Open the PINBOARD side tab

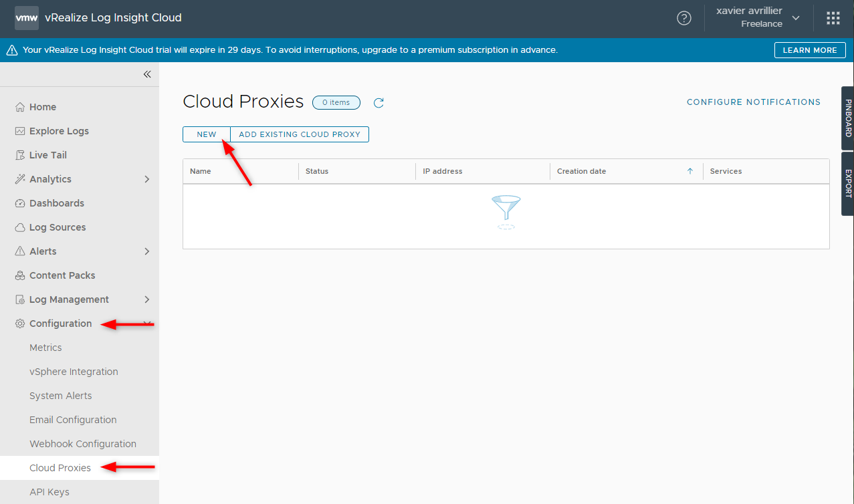tap(848, 118)
